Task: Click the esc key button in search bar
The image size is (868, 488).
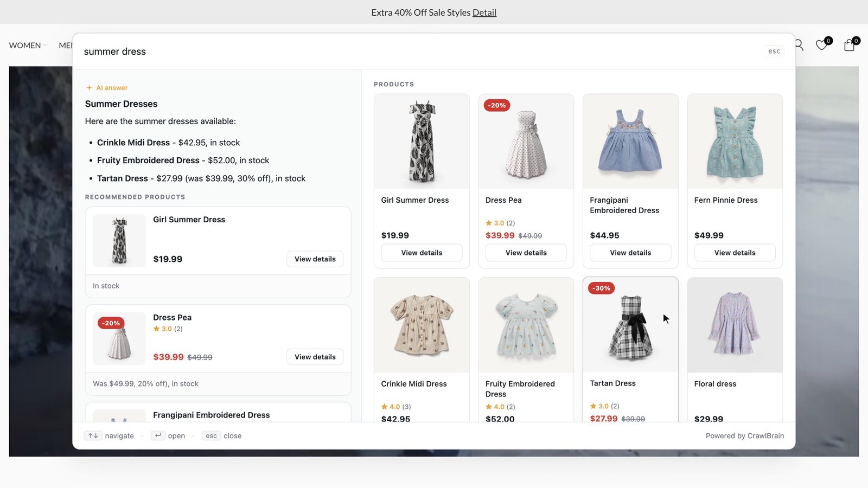Action: (x=774, y=51)
